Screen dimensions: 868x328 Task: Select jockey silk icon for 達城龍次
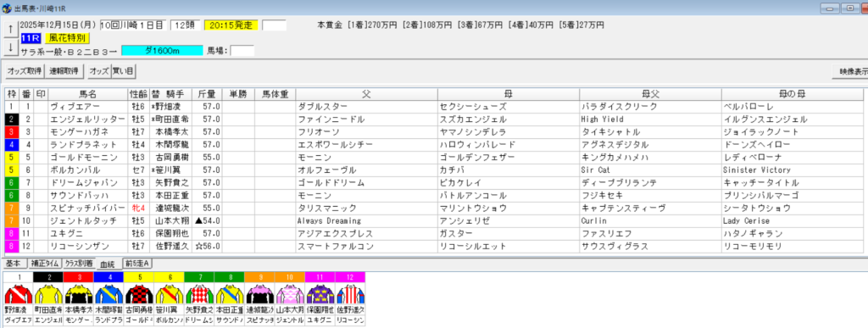pyautogui.click(x=259, y=294)
